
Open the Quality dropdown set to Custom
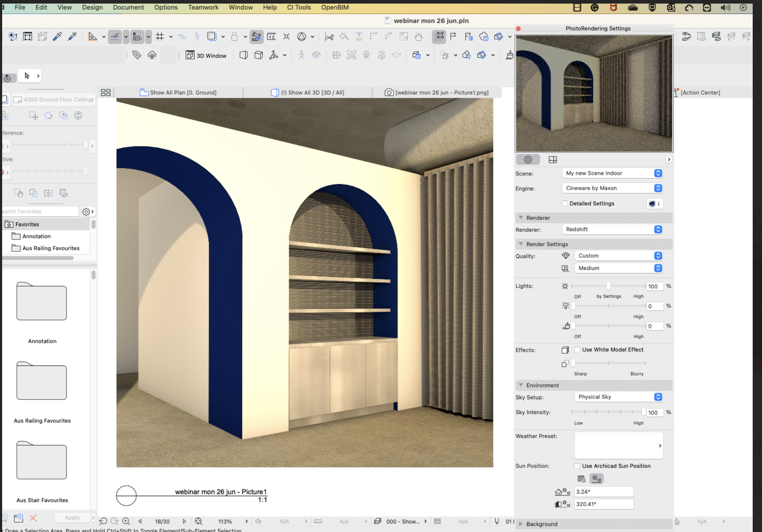618,256
